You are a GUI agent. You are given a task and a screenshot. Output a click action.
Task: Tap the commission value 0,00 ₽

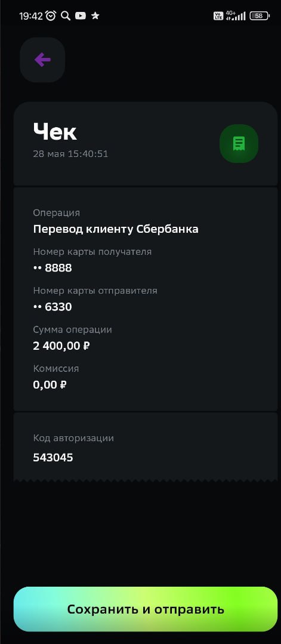[x=50, y=385]
